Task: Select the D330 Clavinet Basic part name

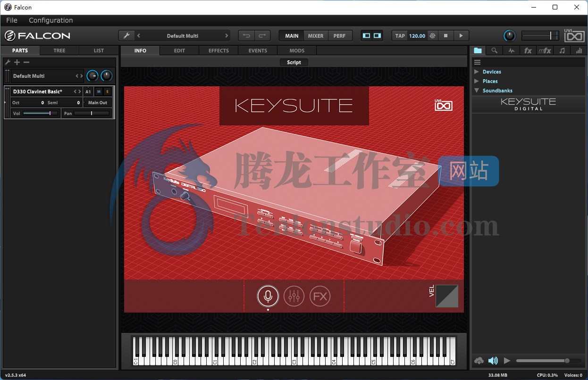Action: [38, 91]
